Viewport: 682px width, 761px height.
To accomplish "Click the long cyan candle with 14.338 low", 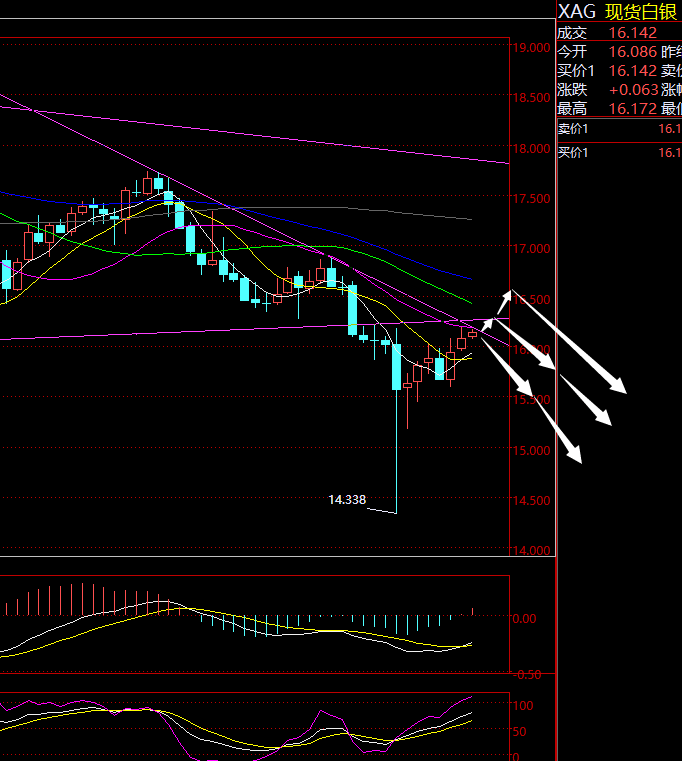I will [397, 367].
